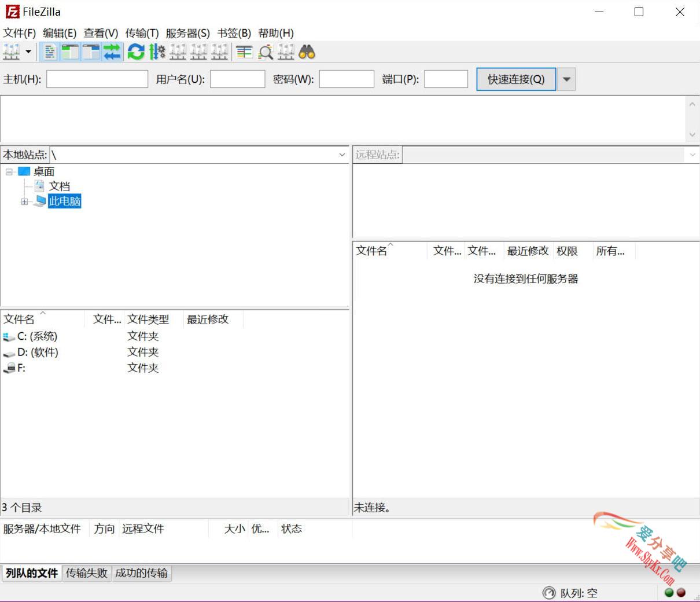Click the refresh file lists icon
This screenshot has width=700, height=602.
(135, 52)
